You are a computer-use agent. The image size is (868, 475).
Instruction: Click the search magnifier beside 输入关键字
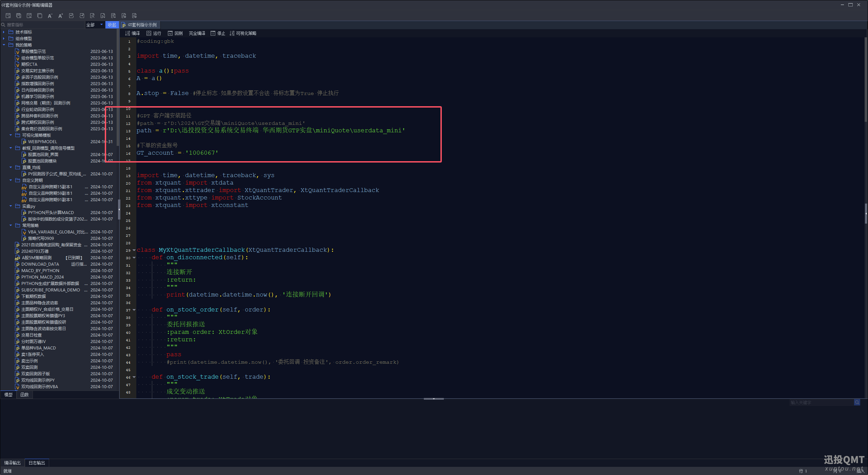pos(857,402)
